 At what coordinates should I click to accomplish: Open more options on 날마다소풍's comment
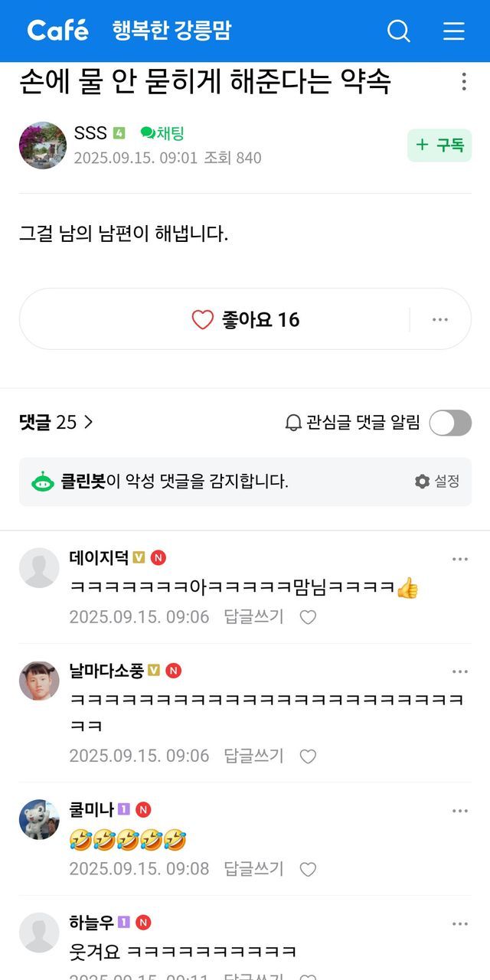[459, 672]
